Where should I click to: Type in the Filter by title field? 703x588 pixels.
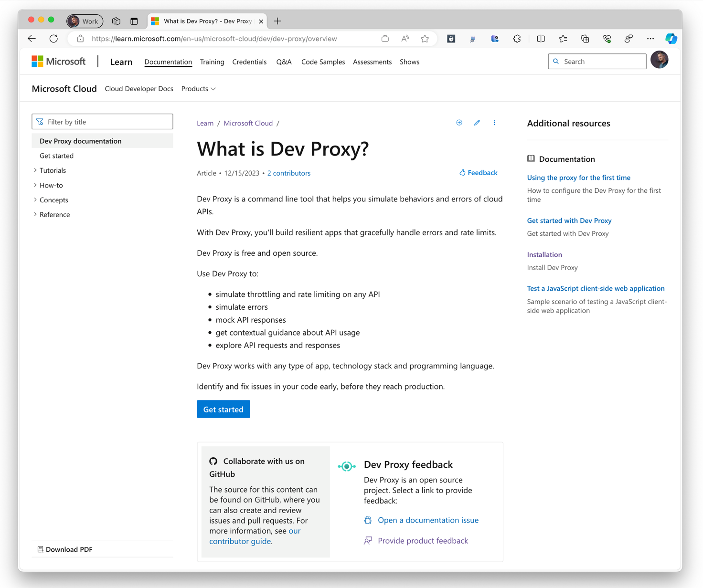(102, 121)
